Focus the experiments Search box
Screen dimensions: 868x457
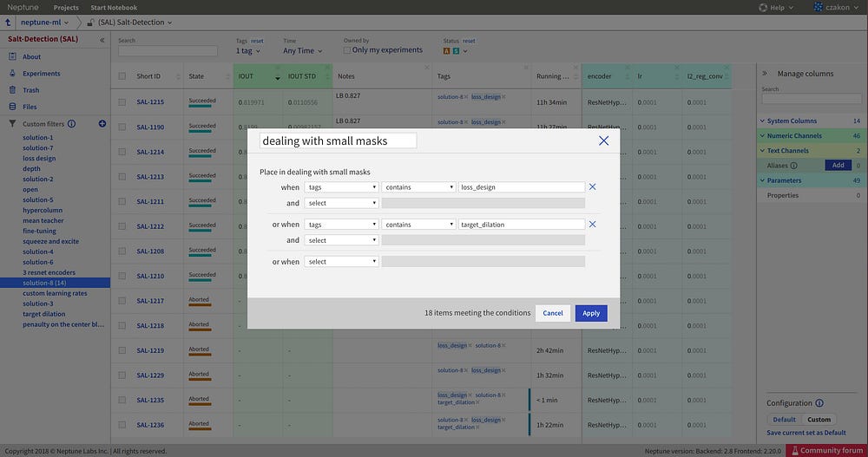tap(168, 50)
